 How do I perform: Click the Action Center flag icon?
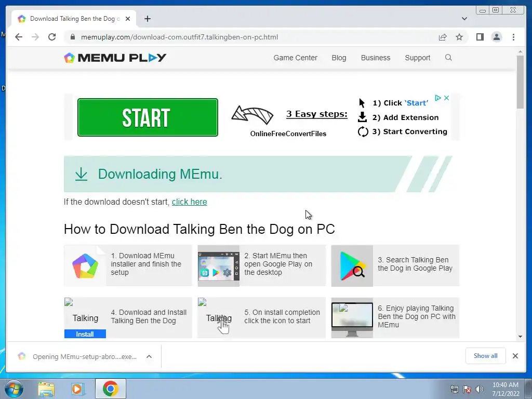(467, 389)
